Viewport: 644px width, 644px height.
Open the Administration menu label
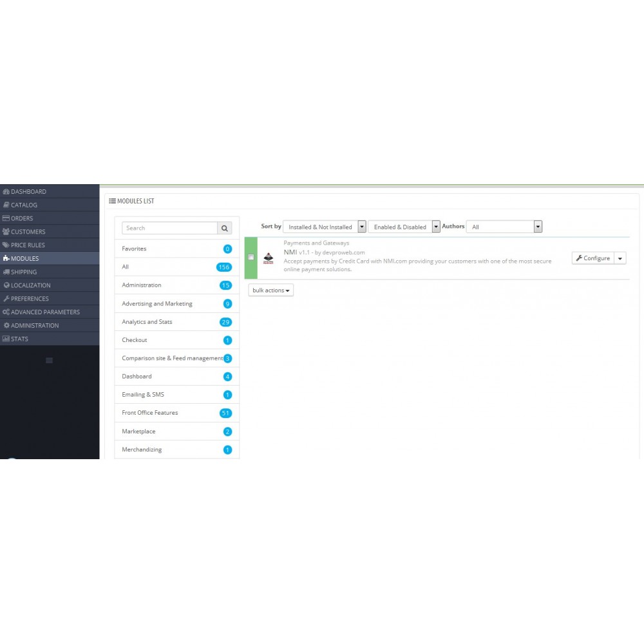click(x=35, y=325)
